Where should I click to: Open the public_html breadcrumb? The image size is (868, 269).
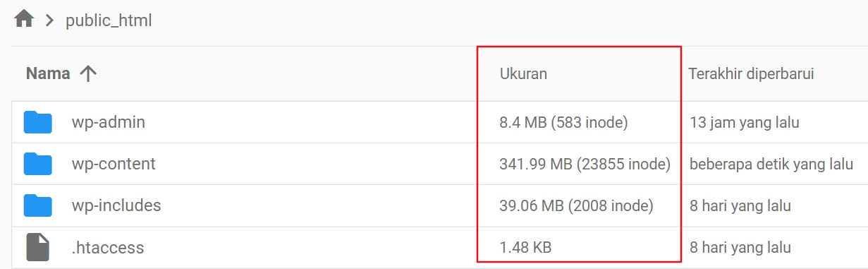pos(109,20)
